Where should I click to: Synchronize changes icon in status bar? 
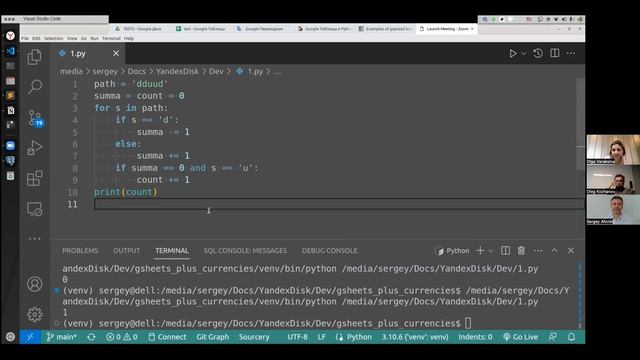point(91,337)
